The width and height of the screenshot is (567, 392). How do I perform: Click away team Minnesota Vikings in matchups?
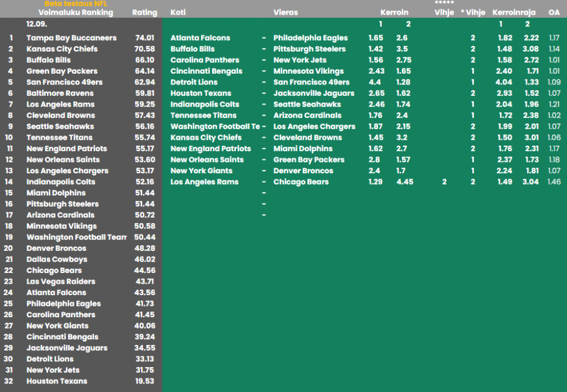308,71
